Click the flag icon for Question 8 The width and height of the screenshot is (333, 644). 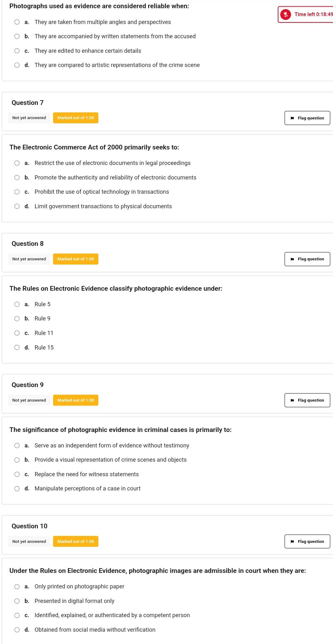coord(292,259)
